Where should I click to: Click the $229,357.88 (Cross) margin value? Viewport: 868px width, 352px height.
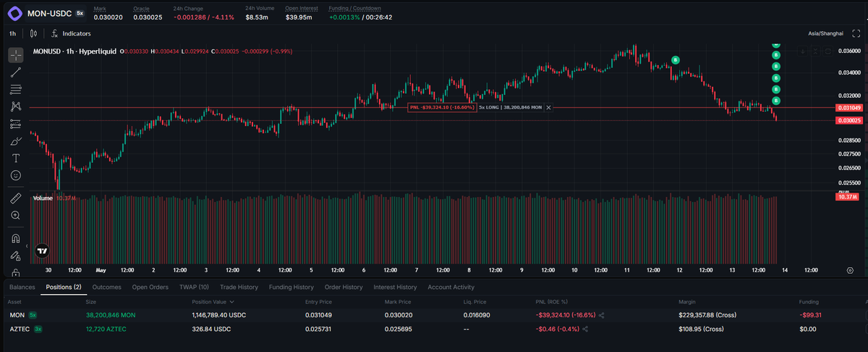click(707, 315)
